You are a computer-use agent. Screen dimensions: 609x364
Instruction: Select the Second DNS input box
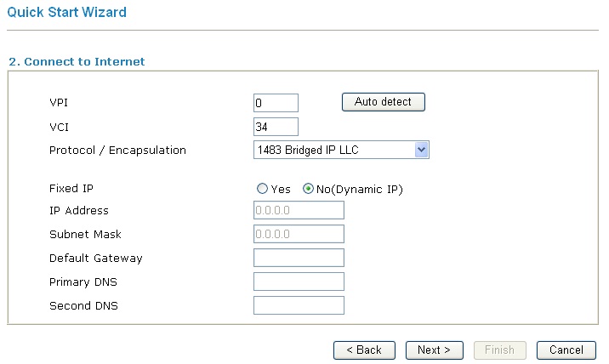[299, 305]
